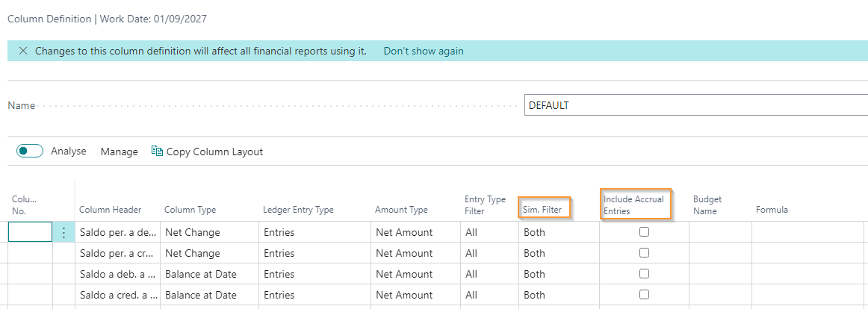This screenshot has height=309, width=868.
Task: Select Sim. Filter 'Both' in Saldo per. a cr... row
Action: [x=559, y=253]
